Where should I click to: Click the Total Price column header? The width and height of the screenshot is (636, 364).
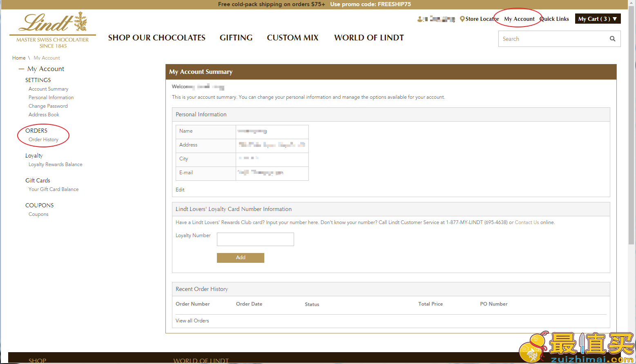point(431,304)
